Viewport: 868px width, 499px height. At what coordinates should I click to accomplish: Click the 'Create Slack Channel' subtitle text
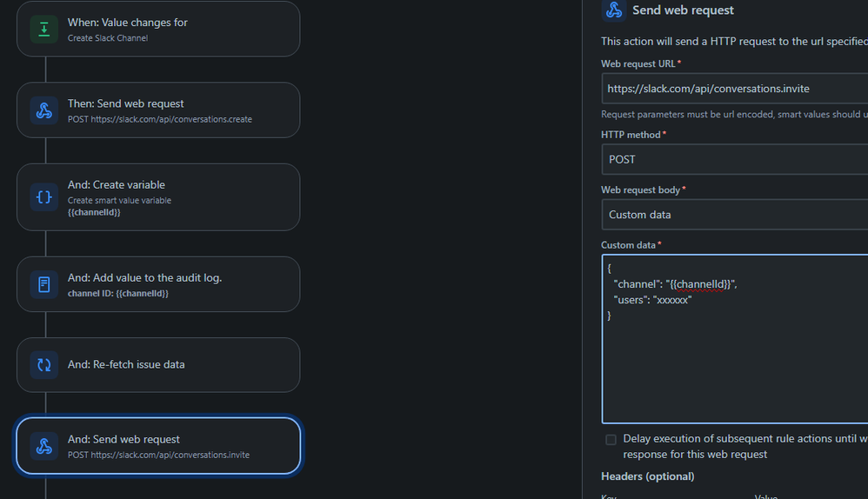[107, 38]
